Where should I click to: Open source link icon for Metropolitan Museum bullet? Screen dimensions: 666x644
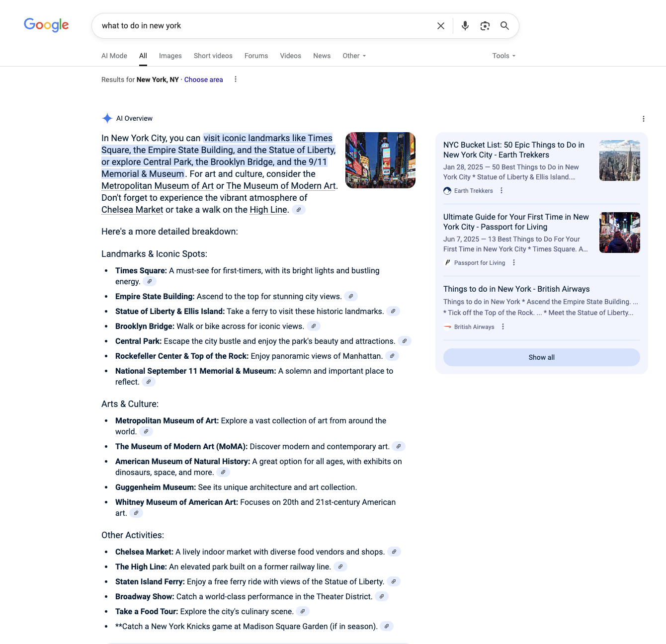[x=146, y=431]
